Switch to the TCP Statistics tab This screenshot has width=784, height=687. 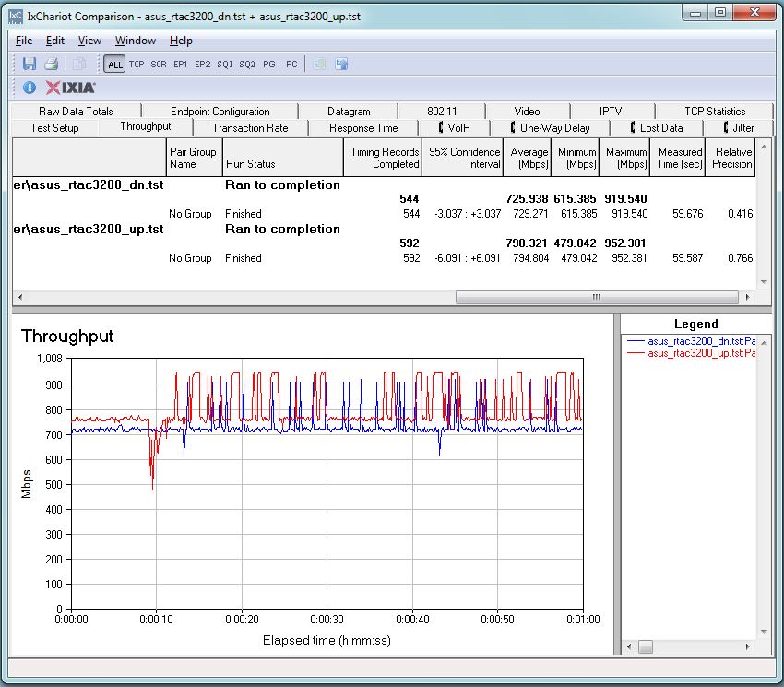pyautogui.click(x=715, y=111)
